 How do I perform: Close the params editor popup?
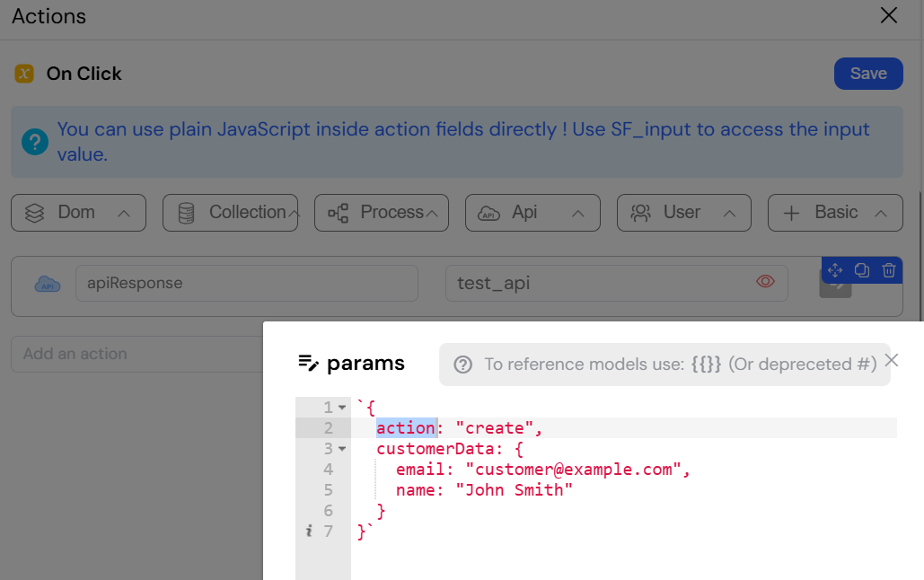[x=892, y=360]
